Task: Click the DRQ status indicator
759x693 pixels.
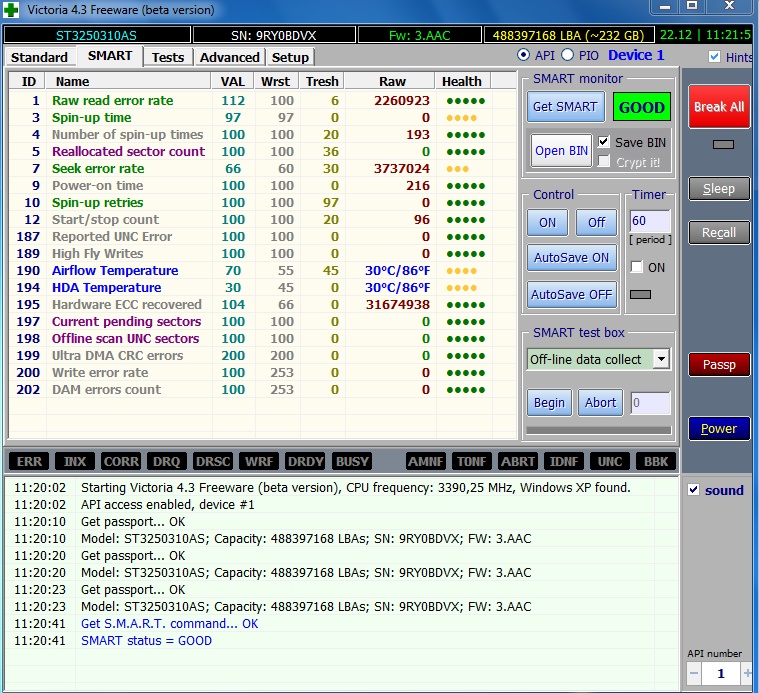Action: click(167, 461)
